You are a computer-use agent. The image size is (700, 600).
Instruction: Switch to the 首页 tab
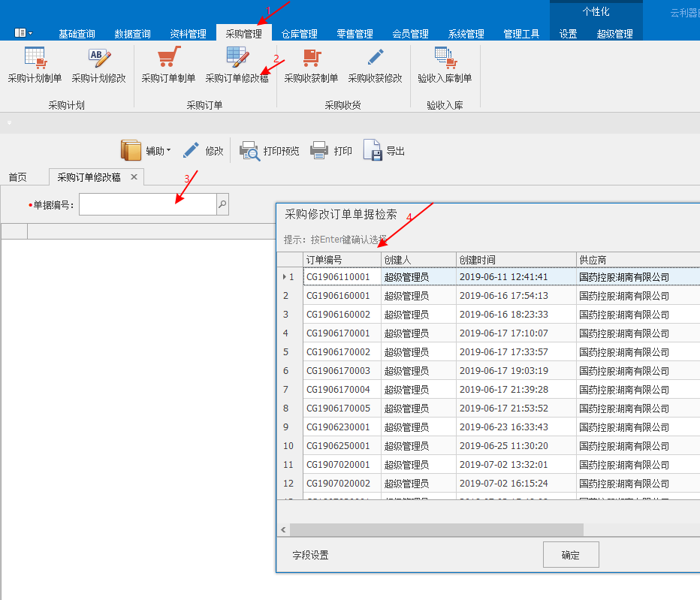coord(18,177)
